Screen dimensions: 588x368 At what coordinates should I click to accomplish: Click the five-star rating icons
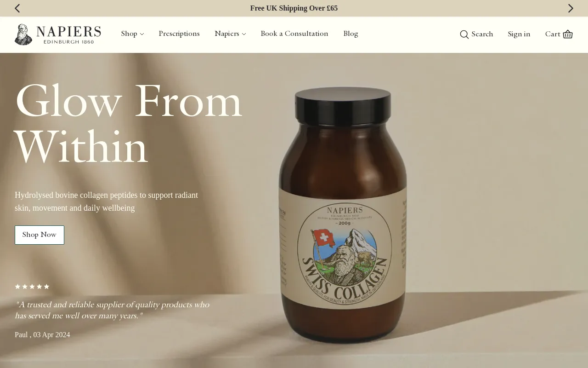pyautogui.click(x=32, y=287)
